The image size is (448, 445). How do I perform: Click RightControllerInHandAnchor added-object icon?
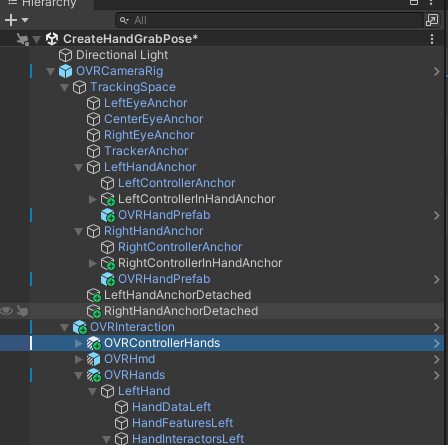(108, 263)
